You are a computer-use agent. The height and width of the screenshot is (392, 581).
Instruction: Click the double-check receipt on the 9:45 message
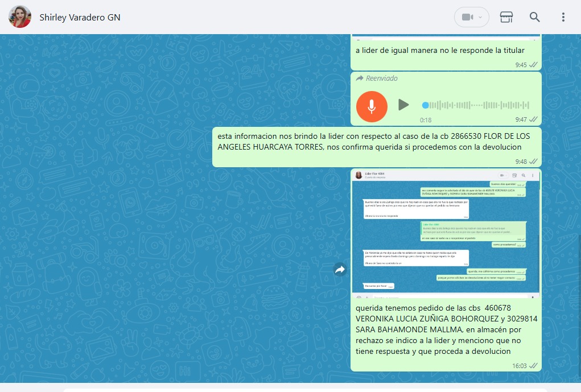tap(533, 65)
